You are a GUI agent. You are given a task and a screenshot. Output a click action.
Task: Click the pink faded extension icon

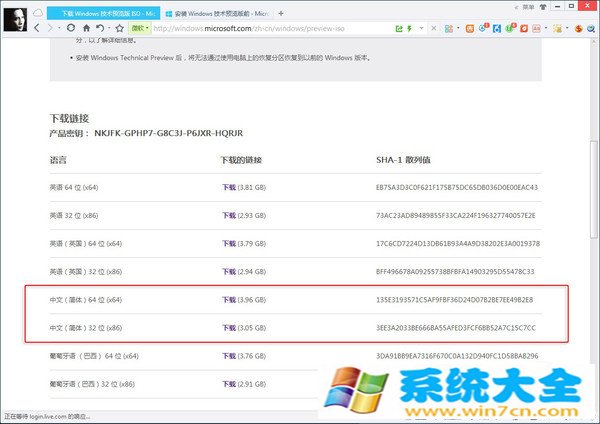click(536, 28)
